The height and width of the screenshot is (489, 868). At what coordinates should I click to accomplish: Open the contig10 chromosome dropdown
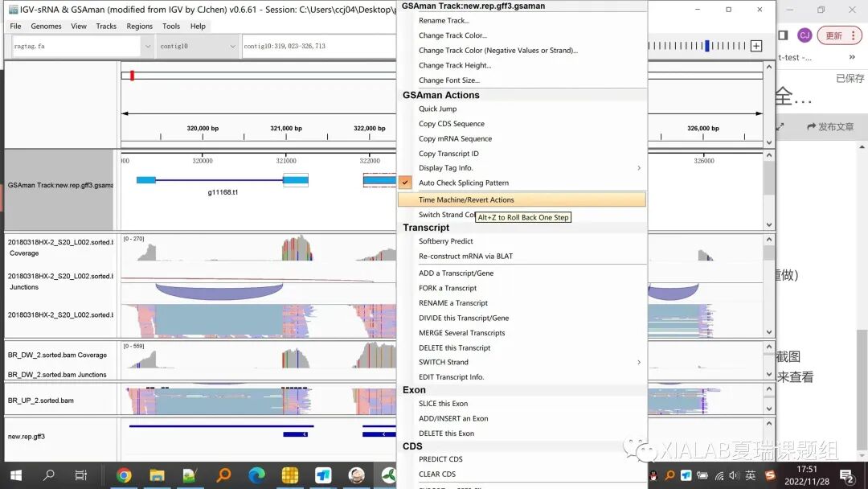click(232, 46)
